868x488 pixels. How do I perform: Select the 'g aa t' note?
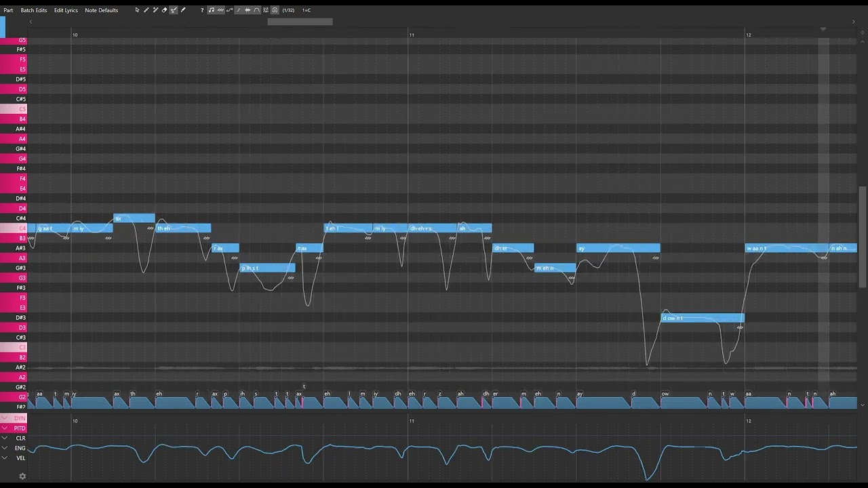(53, 228)
